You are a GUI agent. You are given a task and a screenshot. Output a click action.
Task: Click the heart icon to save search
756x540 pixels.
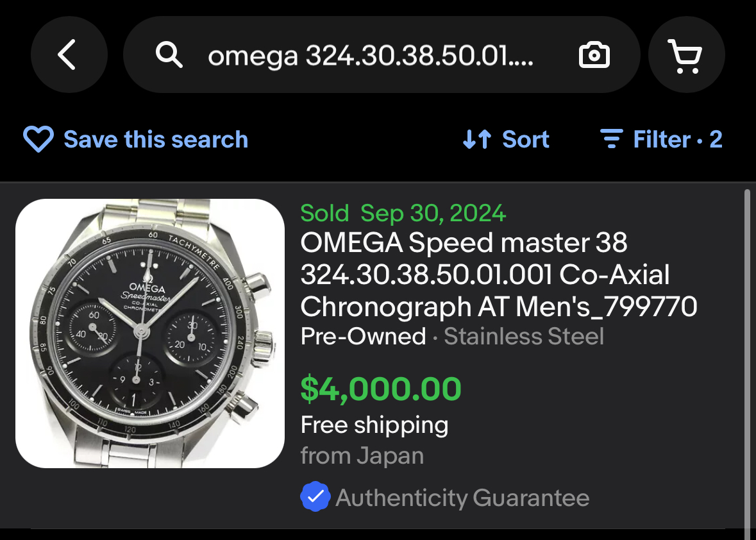click(38, 139)
